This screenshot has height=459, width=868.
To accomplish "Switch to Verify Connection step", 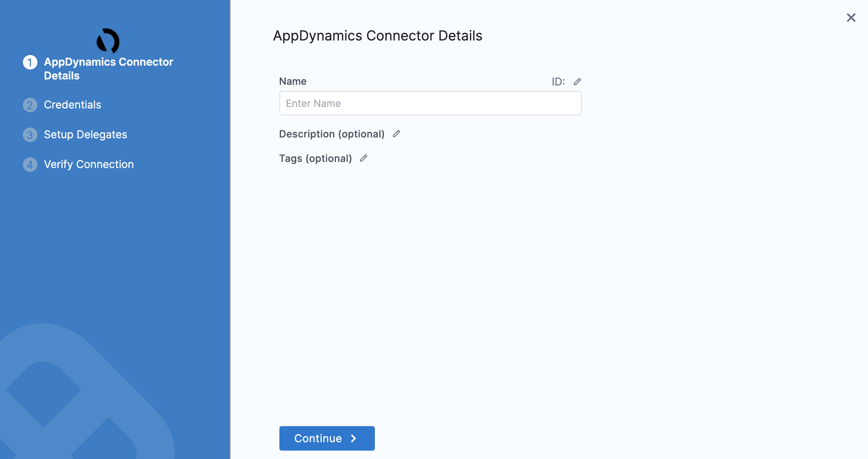I will (x=89, y=164).
